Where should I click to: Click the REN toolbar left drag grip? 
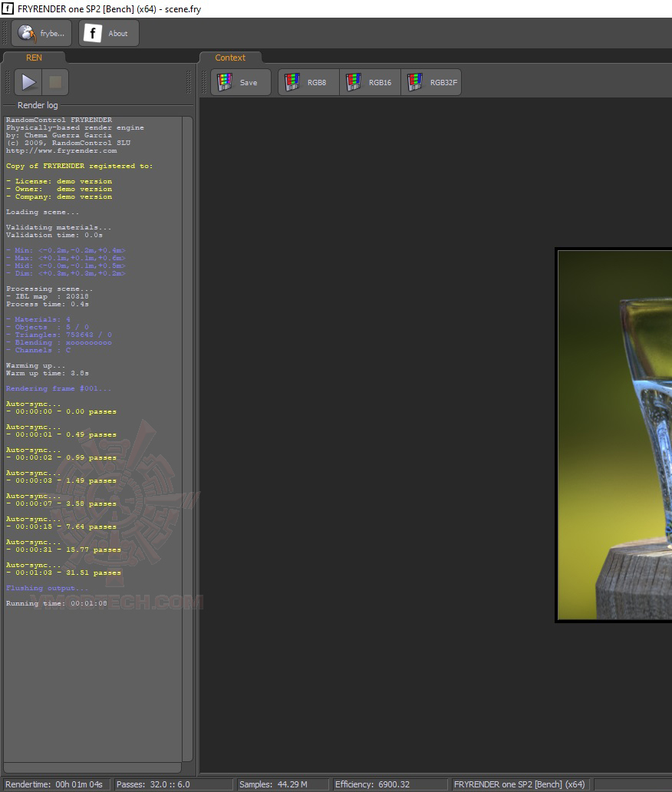[8, 82]
